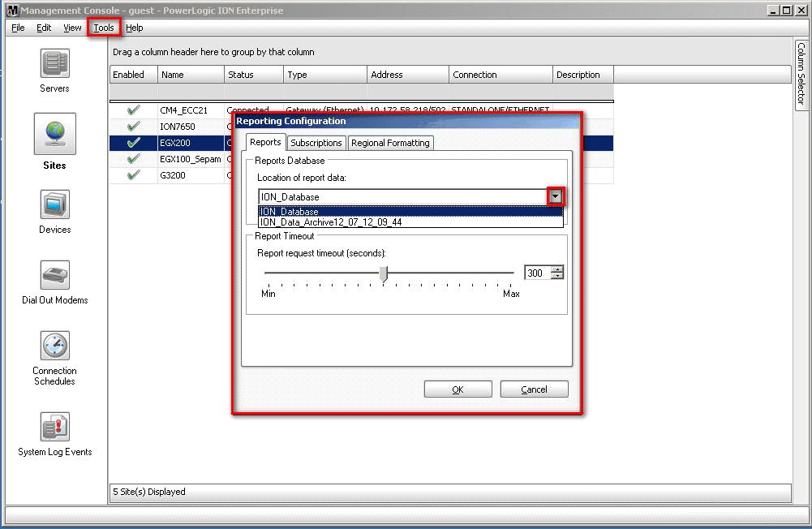Increase timeout using the up spinner arrow
This screenshot has width=812, height=529.
pos(557,269)
